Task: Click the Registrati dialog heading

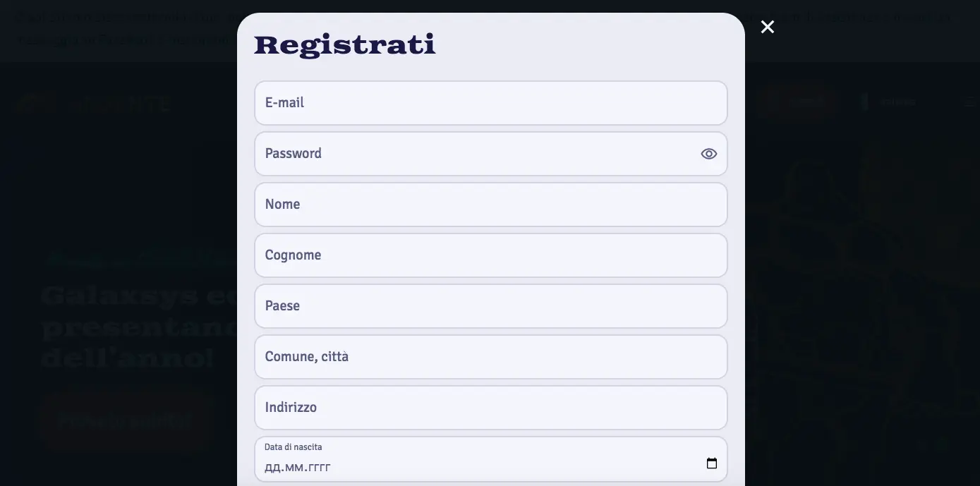Action: tap(344, 45)
